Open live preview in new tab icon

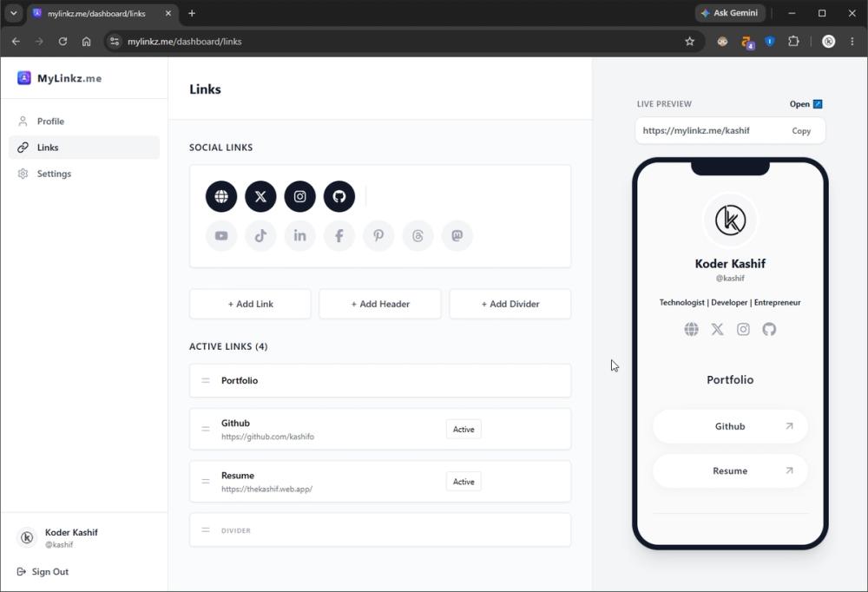click(817, 103)
